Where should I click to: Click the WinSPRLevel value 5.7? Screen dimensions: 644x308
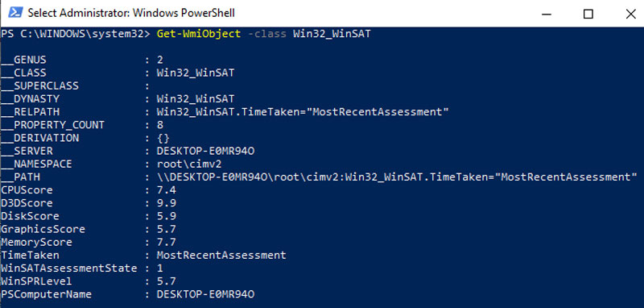pyautogui.click(x=167, y=281)
